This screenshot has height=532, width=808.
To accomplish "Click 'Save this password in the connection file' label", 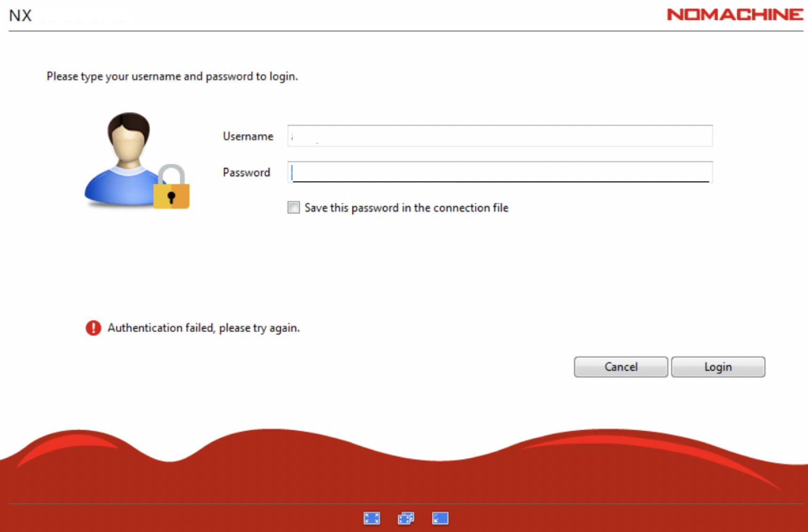I will pos(406,208).
